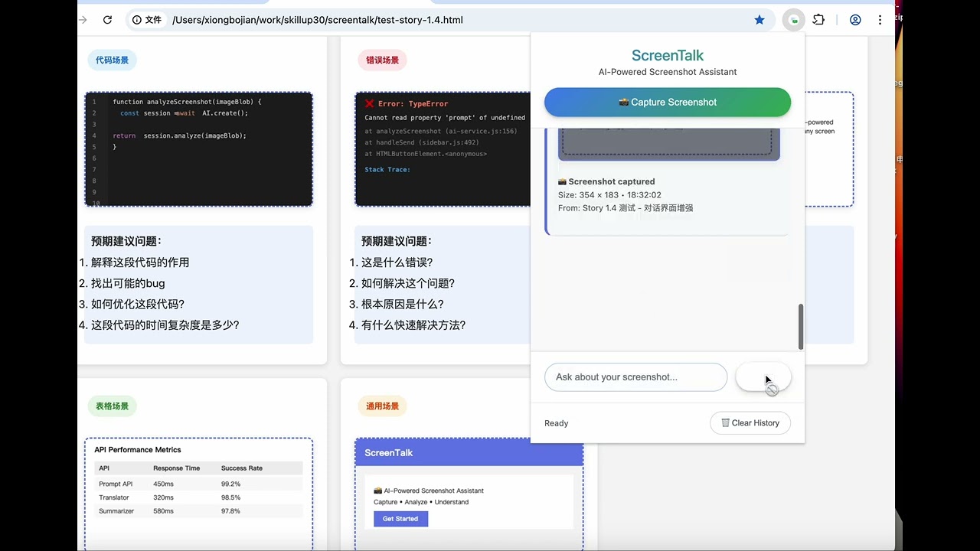The height and width of the screenshot is (551, 980).
Task: Click the address bar URL text
Action: coord(318,20)
